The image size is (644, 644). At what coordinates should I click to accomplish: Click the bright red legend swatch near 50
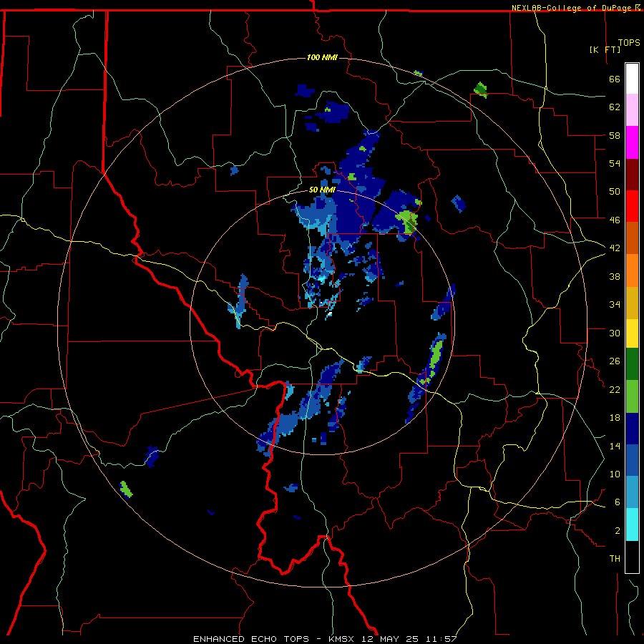(x=632, y=206)
